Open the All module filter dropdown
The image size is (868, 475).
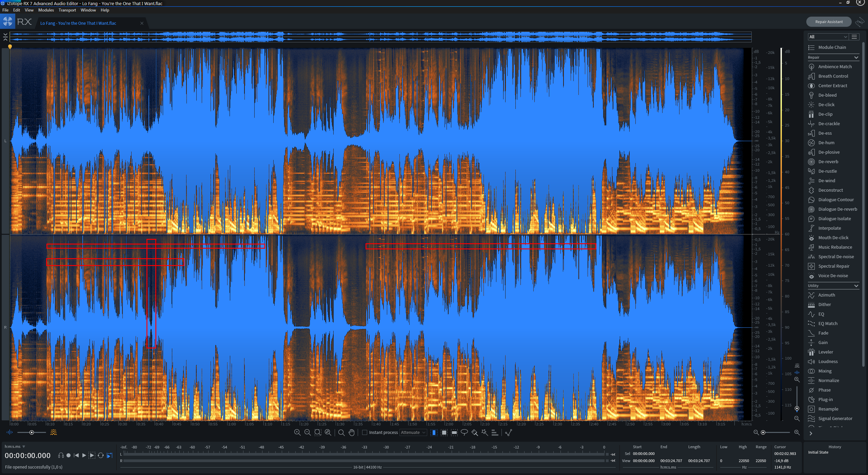pos(828,37)
